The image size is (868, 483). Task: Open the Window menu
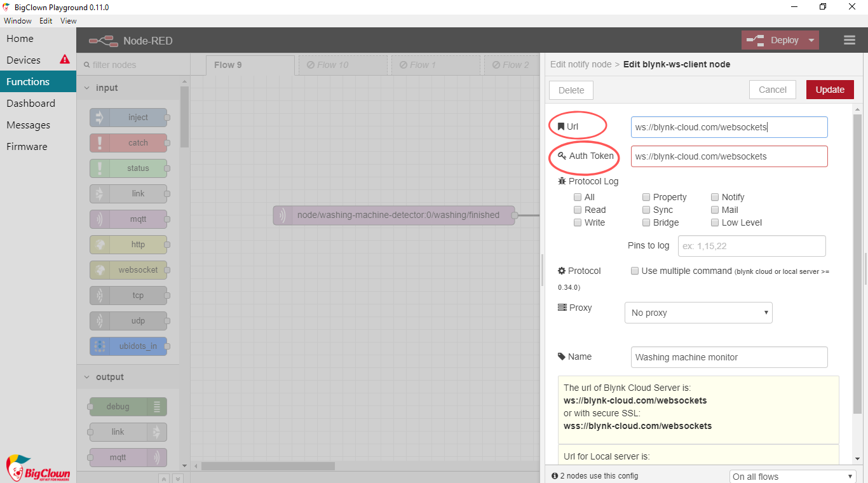(x=18, y=20)
